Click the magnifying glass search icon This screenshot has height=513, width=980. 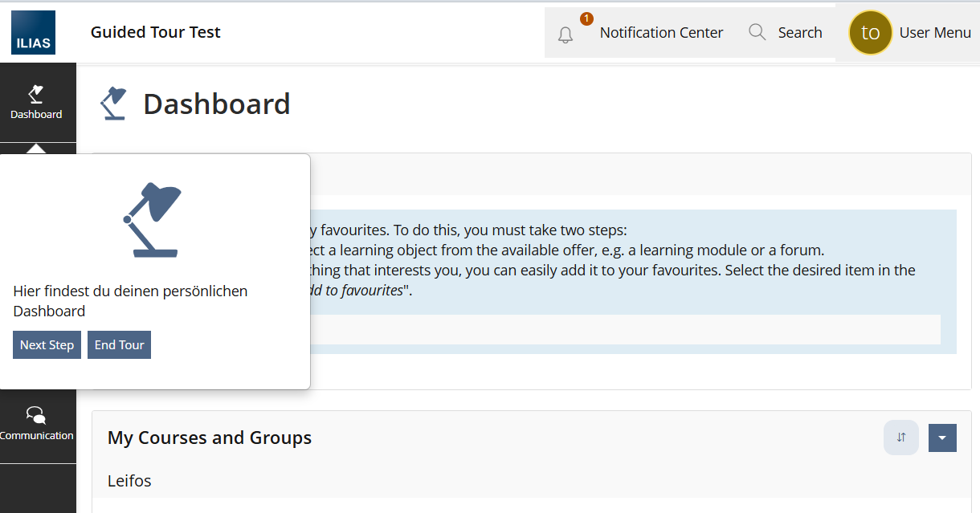click(x=757, y=32)
